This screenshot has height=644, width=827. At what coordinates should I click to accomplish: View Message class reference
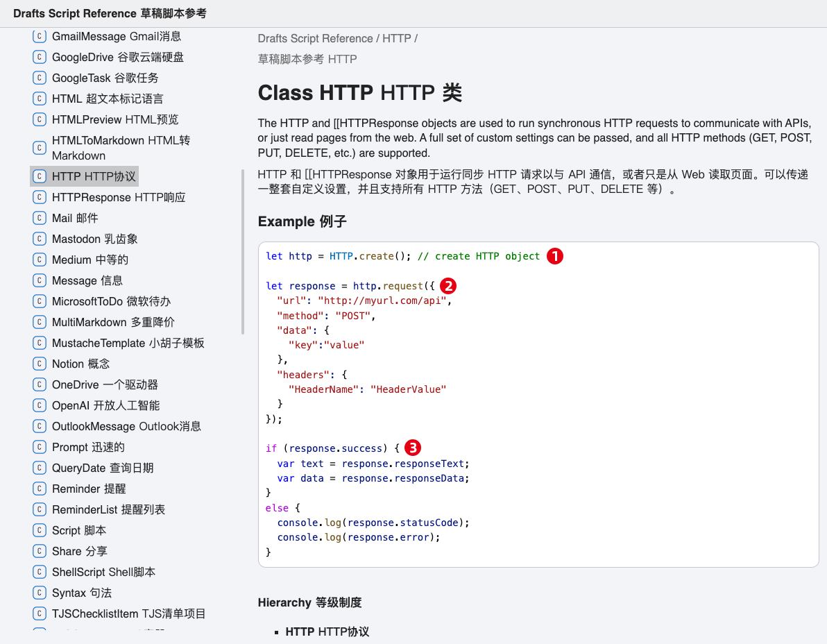pyautogui.click(x=87, y=280)
